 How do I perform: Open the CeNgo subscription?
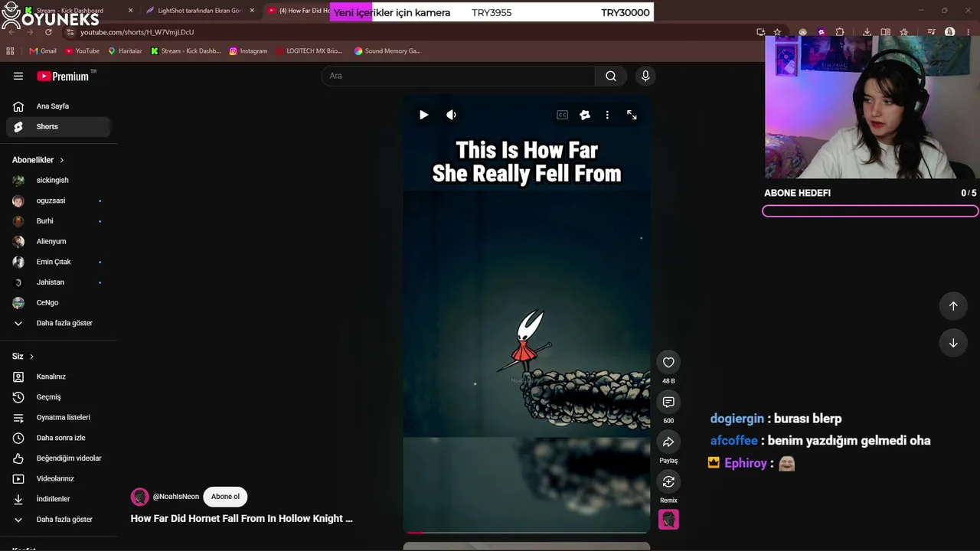coord(58,302)
